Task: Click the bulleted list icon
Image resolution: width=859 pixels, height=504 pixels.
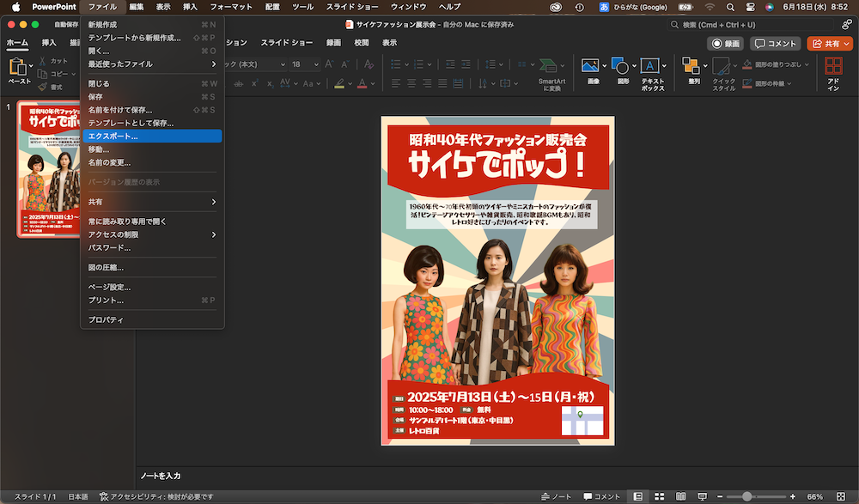Action: coord(395,64)
